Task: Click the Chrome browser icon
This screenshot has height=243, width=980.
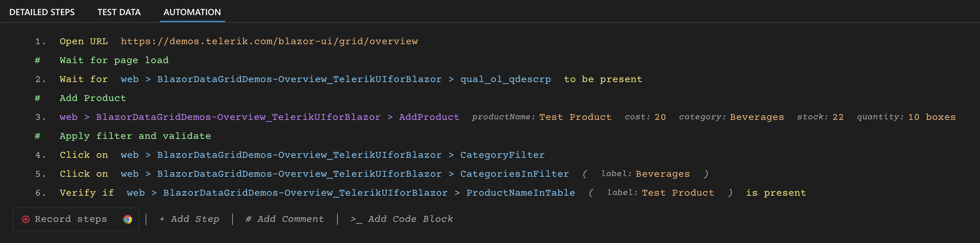Action: coord(128,219)
